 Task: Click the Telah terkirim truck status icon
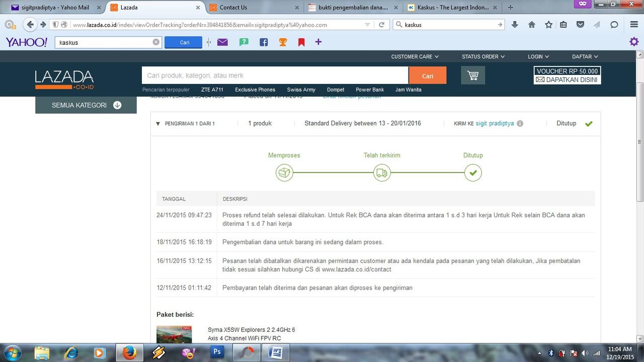tap(382, 173)
